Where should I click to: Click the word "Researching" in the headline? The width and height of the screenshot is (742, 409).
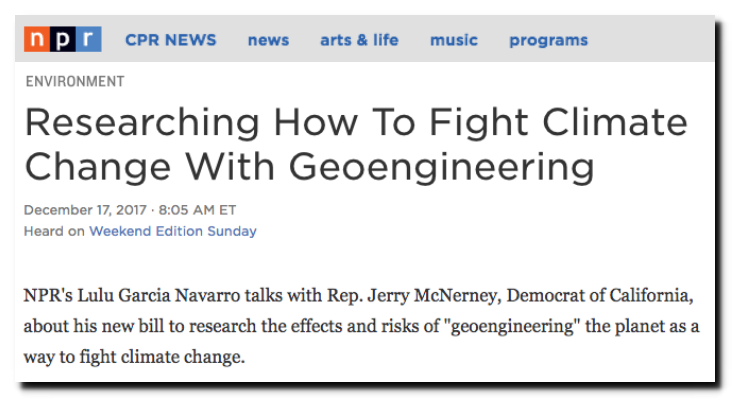[x=142, y=123]
